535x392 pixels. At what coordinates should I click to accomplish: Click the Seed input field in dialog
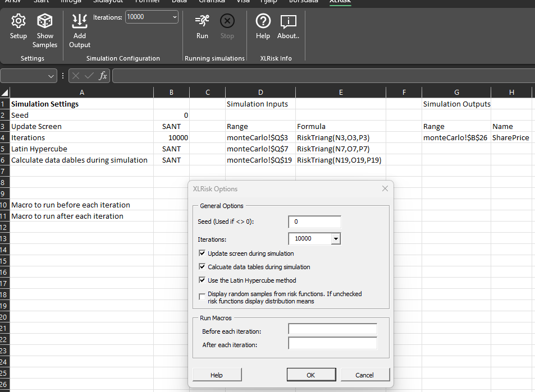pos(314,222)
